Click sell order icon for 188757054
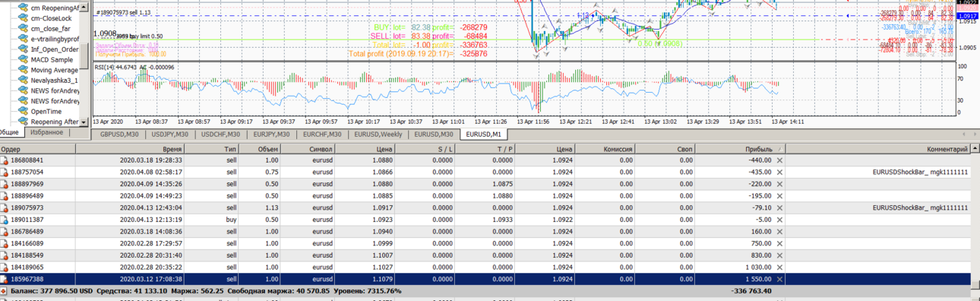 [5, 172]
